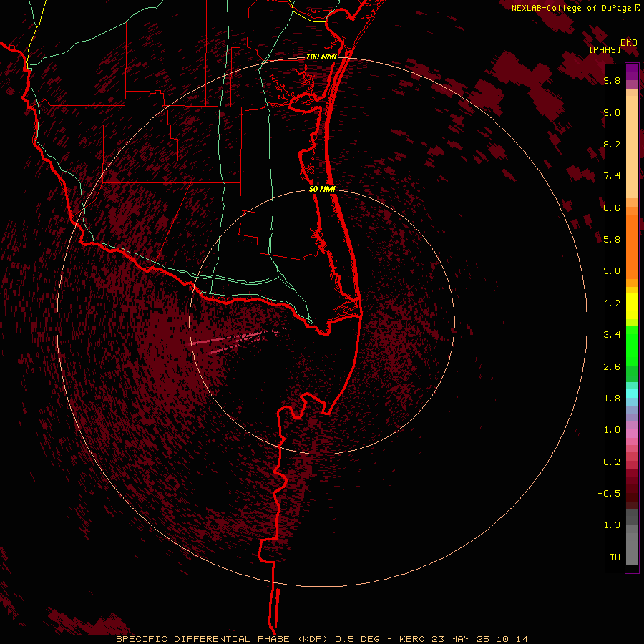The image size is (644, 644).
Task: Click the KBRO station ID in caption
Action: tap(411, 639)
